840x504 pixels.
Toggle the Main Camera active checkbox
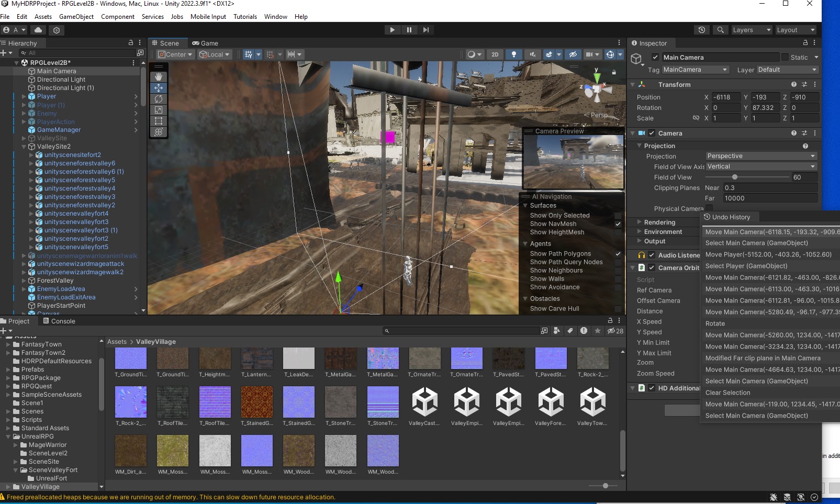point(655,57)
